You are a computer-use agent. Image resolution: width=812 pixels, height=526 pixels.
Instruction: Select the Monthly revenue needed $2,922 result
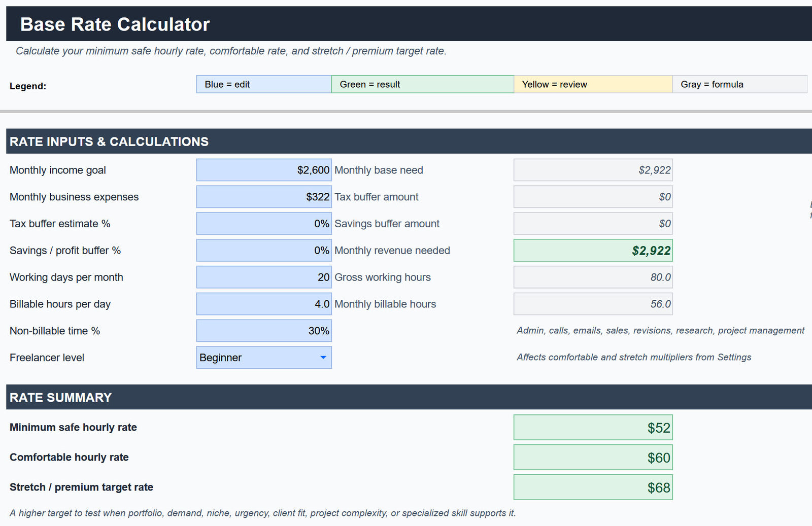(x=593, y=251)
